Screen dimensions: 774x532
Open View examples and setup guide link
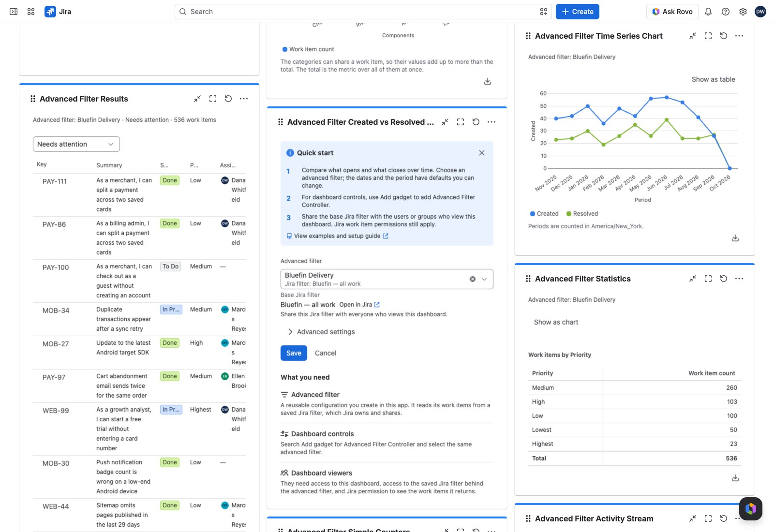337,236
